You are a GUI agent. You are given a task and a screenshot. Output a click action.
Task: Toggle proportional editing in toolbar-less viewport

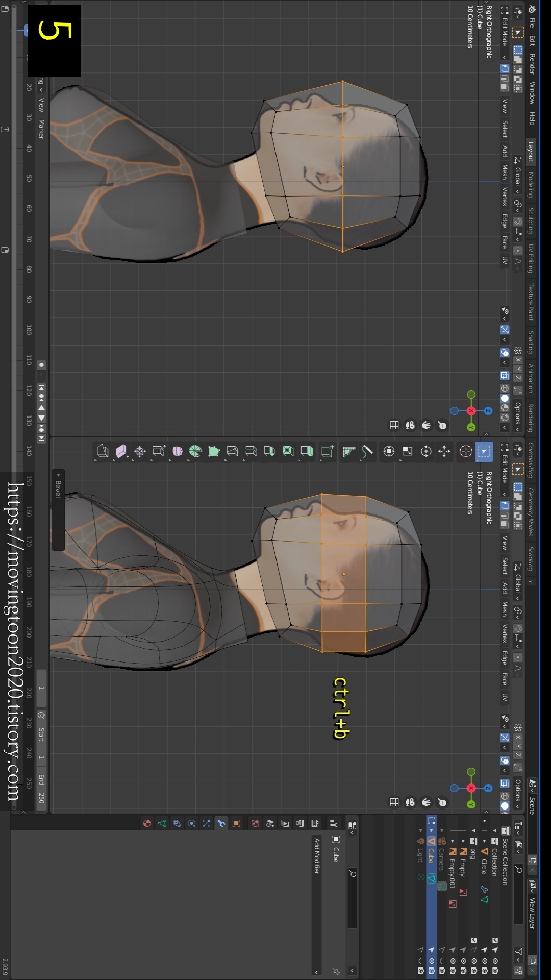tap(518, 251)
